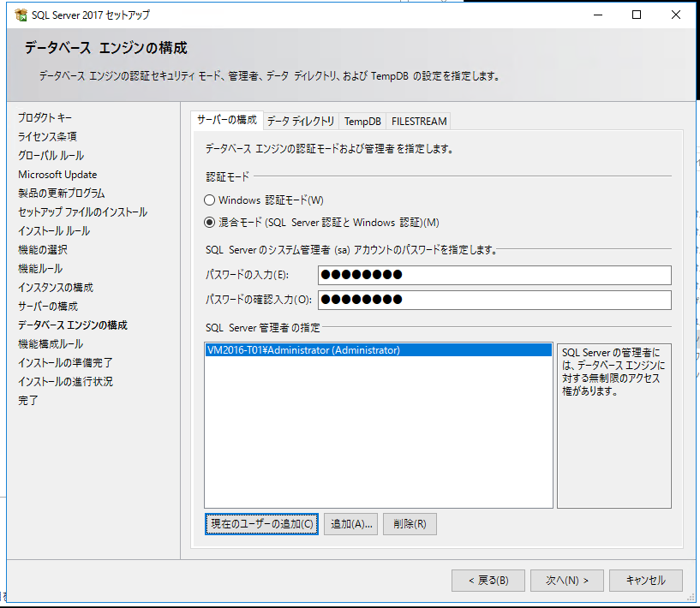Click the パスワードの入力 field

click(x=494, y=275)
